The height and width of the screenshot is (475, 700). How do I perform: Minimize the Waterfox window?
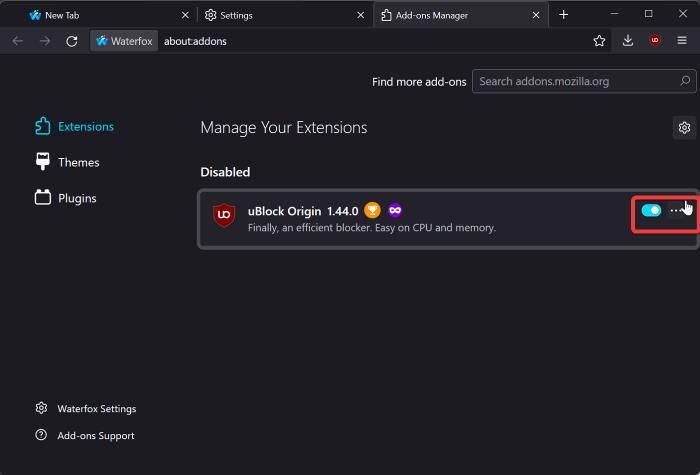click(x=614, y=14)
